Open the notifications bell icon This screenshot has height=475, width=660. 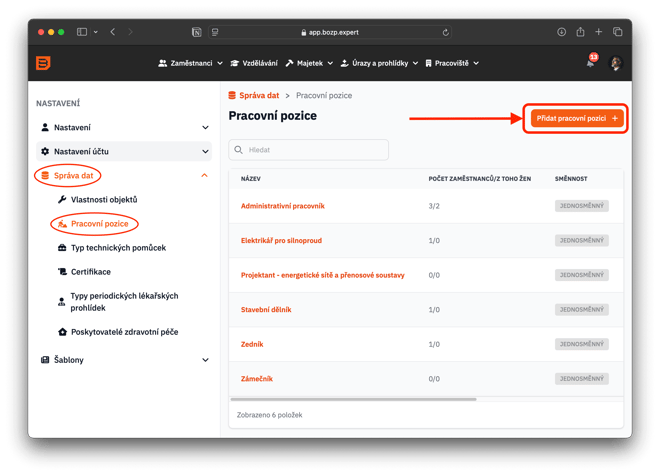(x=590, y=63)
